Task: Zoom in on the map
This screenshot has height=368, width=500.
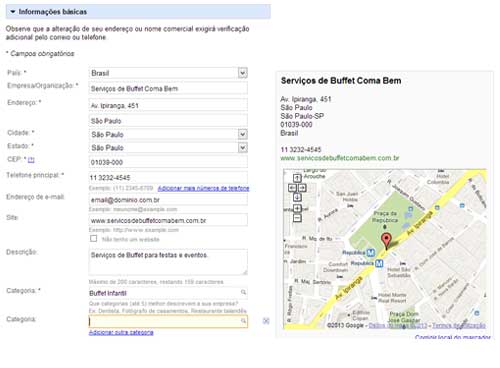Action: click(x=297, y=209)
